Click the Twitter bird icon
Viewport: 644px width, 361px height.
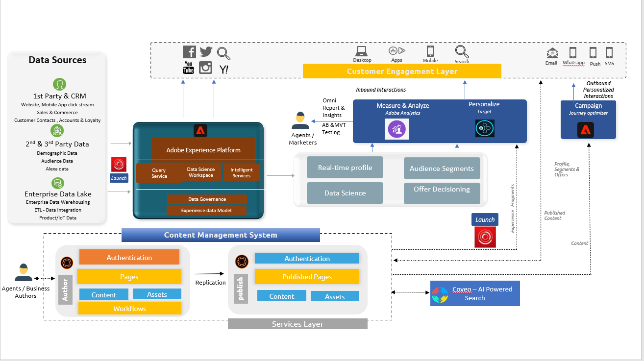pos(206,51)
